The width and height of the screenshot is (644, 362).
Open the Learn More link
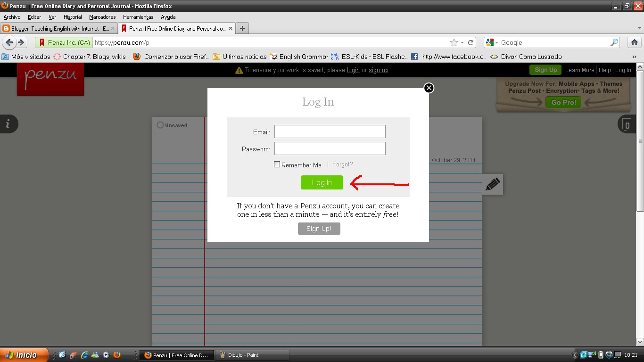pos(579,70)
